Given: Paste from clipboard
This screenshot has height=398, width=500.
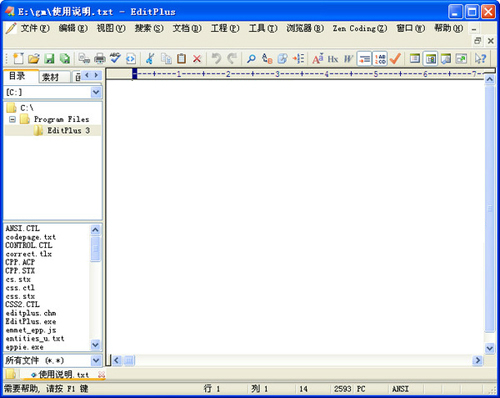Looking at the screenshot, I should tap(181, 59).
